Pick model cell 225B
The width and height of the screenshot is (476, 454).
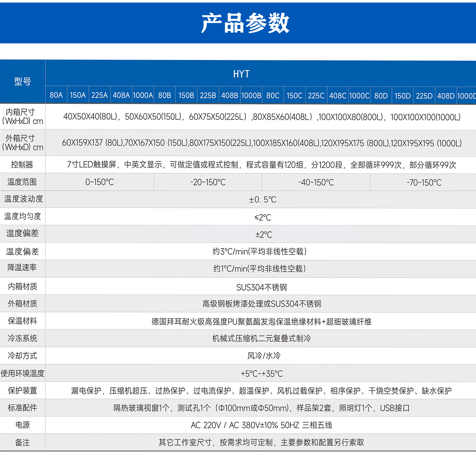(208, 95)
